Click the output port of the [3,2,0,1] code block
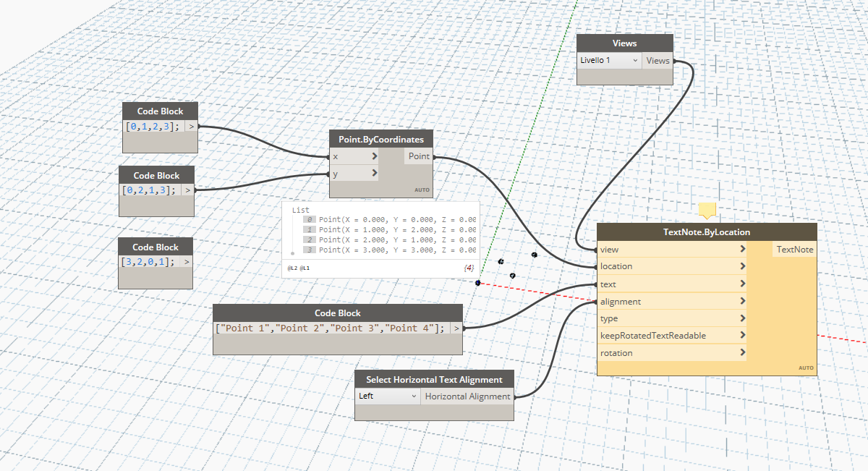The width and height of the screenshot is (868, 471). pos(187,262)
